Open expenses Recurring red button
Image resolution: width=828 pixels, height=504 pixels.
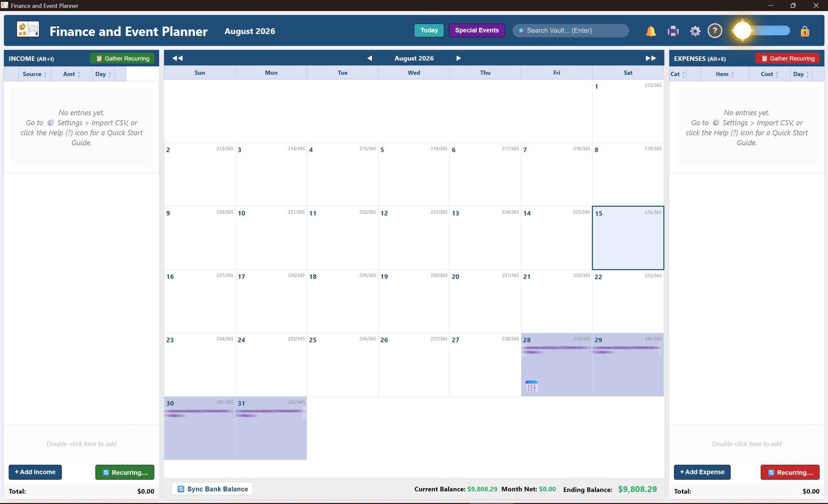(x=790, y=472)
